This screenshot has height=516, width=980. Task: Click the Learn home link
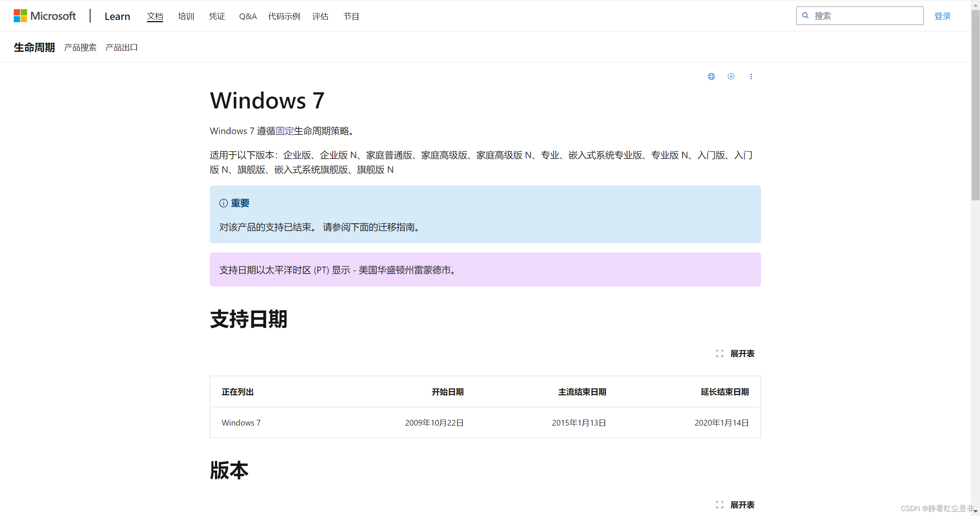[x=117, y=16]
